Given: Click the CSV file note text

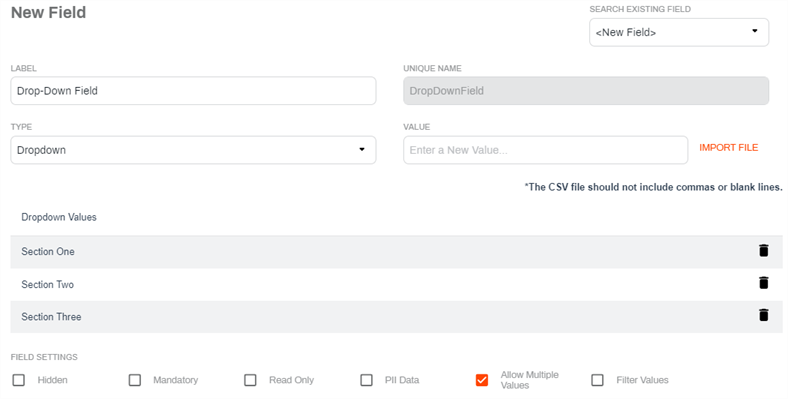Looking at the screenshot, I should pos(653,187).
